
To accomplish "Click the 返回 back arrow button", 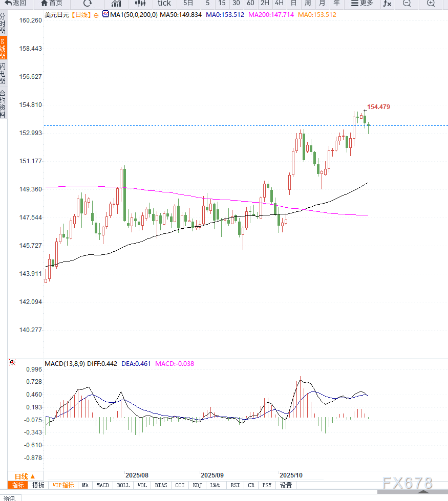I will 15,3.
